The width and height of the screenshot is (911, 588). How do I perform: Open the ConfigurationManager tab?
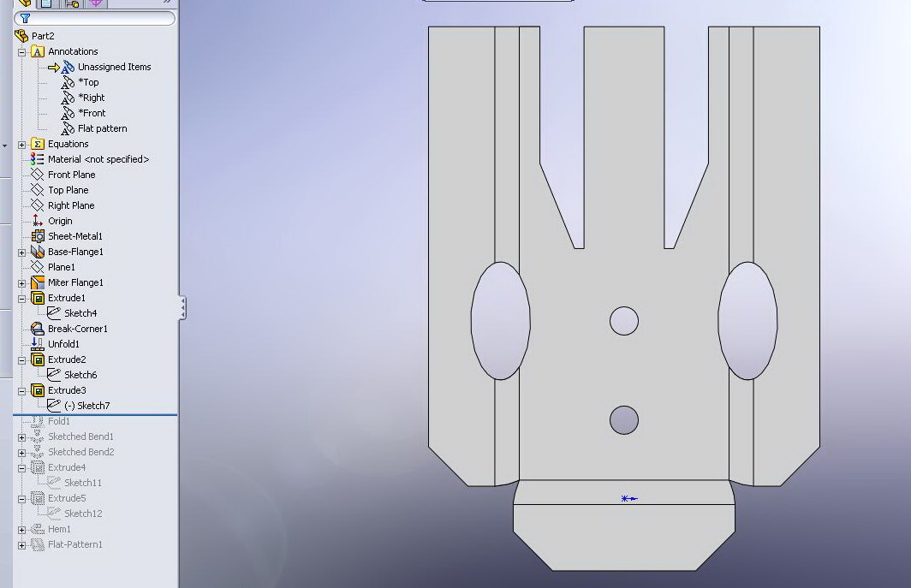(72, 3)
